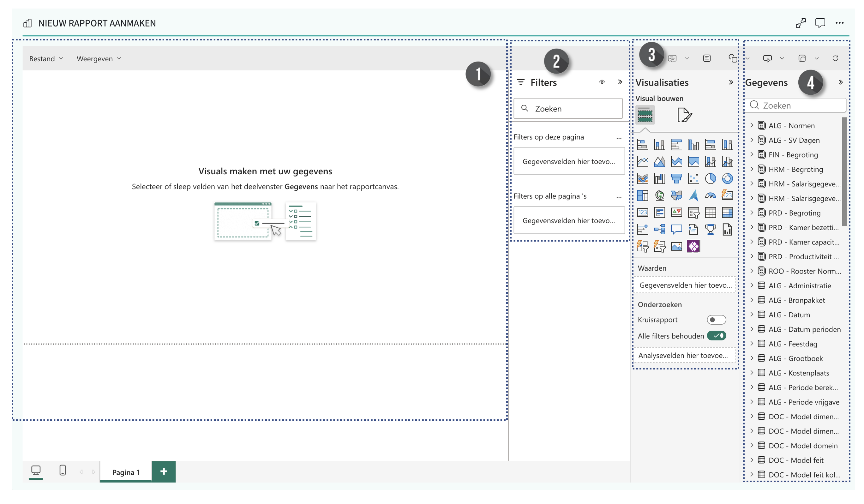Expand the ALG - Normen table
The width and height of the screenshot is (864, 504).
pos(752,125)
